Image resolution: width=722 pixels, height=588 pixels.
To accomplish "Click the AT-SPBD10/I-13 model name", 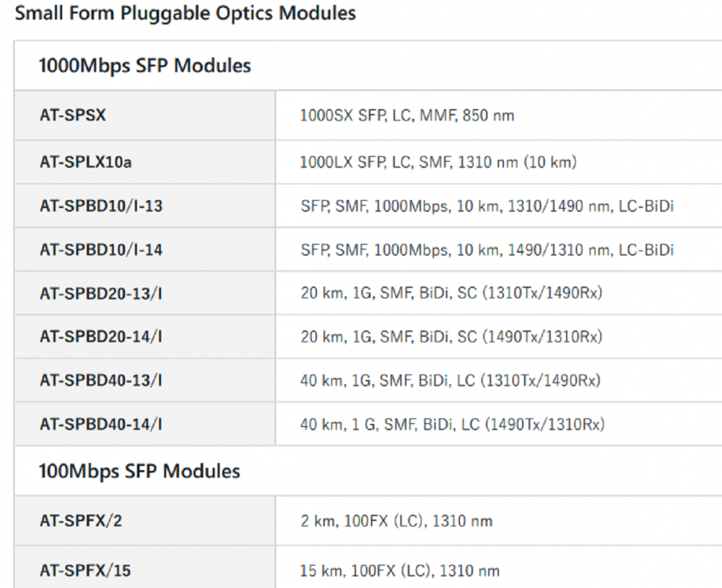I will click(x=101, y=206).
